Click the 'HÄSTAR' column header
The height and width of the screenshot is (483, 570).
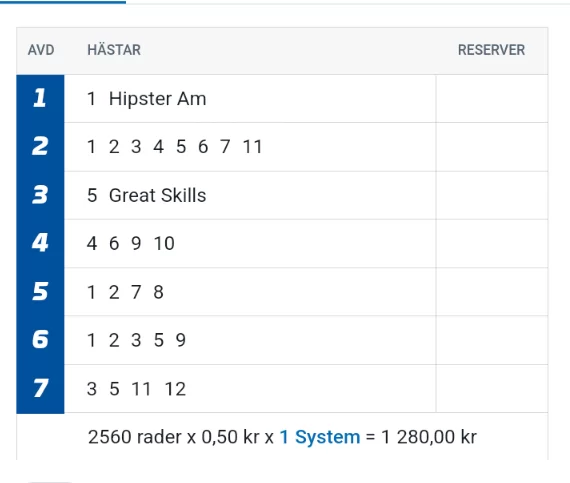pyautogui.click(x=114, y=50)
